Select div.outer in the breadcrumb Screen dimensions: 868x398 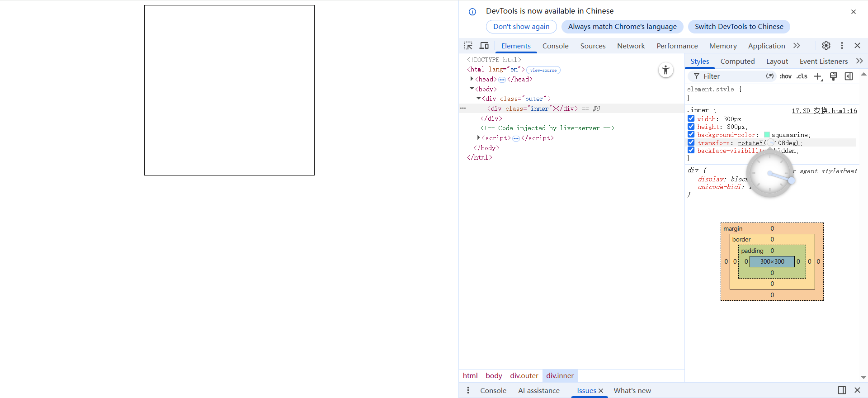click(524, 376)
